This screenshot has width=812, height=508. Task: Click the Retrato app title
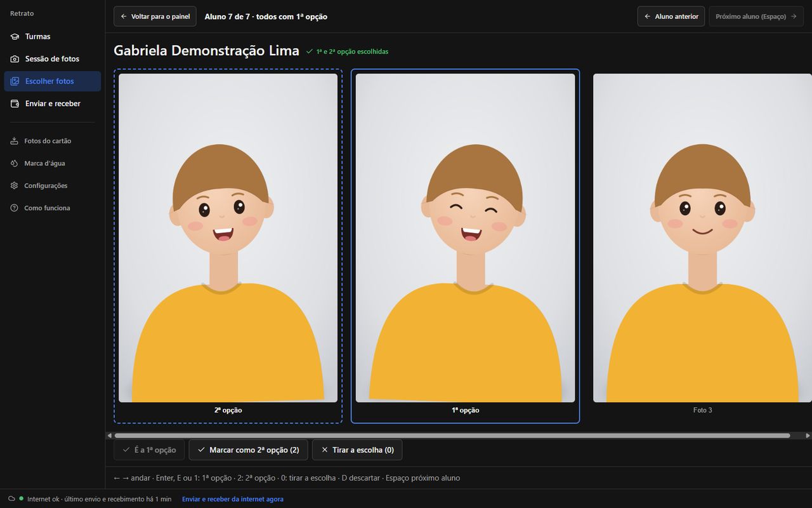[22, 13]
